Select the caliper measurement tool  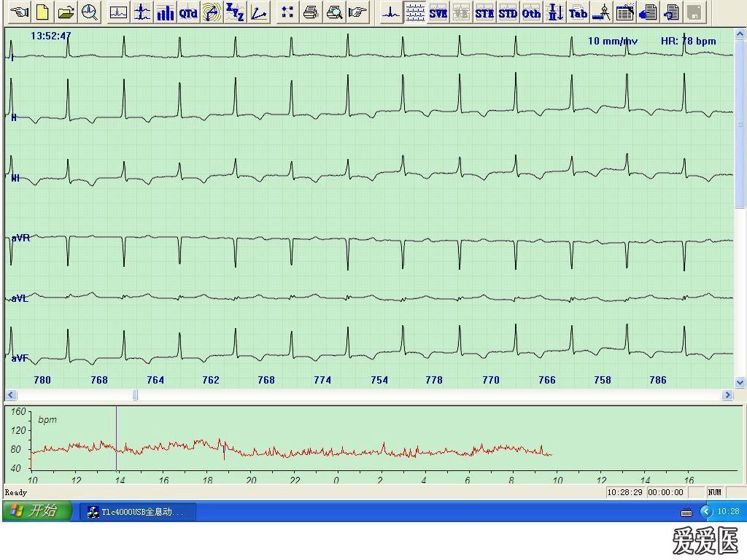coord(601,12)
